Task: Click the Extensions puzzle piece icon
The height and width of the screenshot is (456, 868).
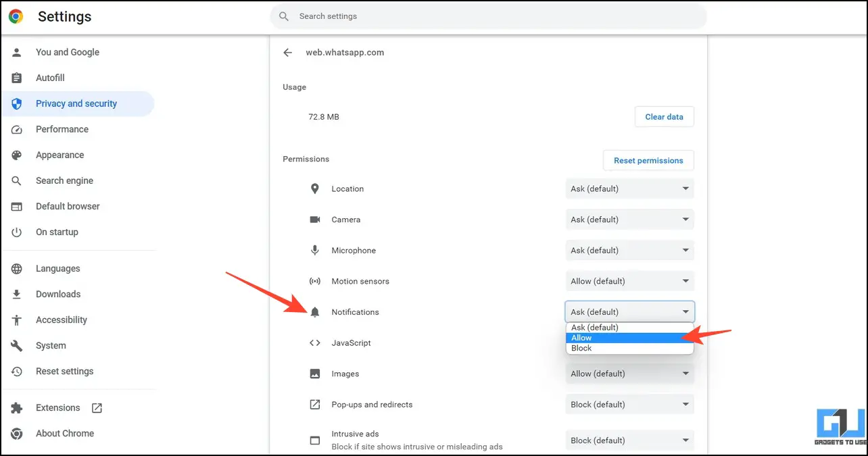Action: click(x=17, y=407)
